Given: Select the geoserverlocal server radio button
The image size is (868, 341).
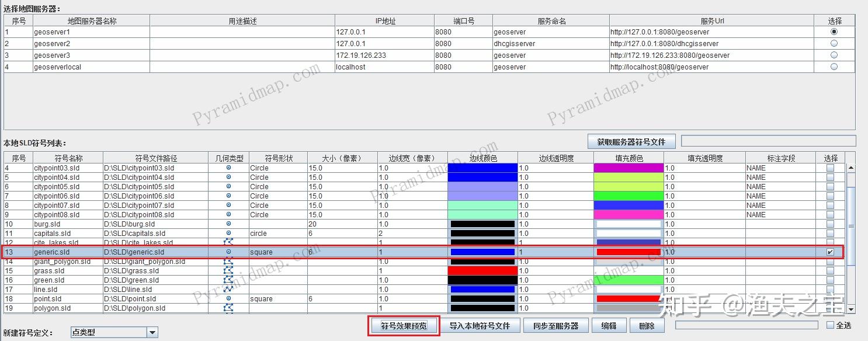Looking at the screenshot, I should coord(834,67).
